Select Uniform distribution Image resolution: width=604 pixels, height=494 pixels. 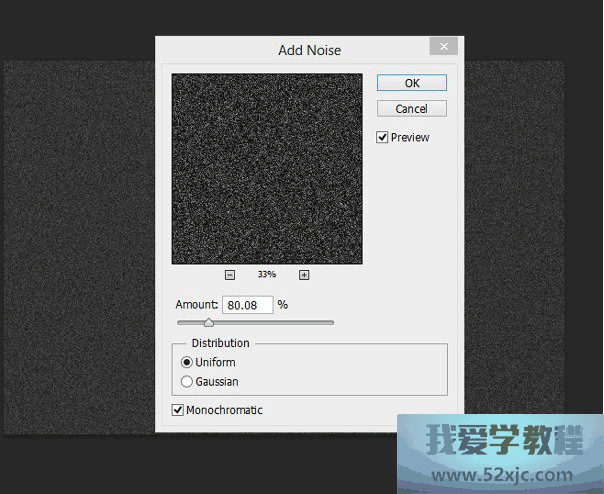(187, 362)
